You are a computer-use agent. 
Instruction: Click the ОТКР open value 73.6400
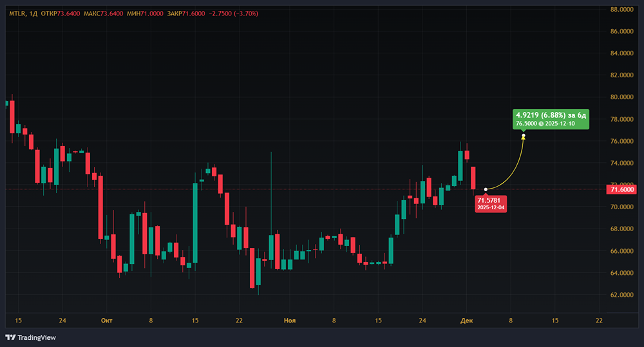point(68,13)
